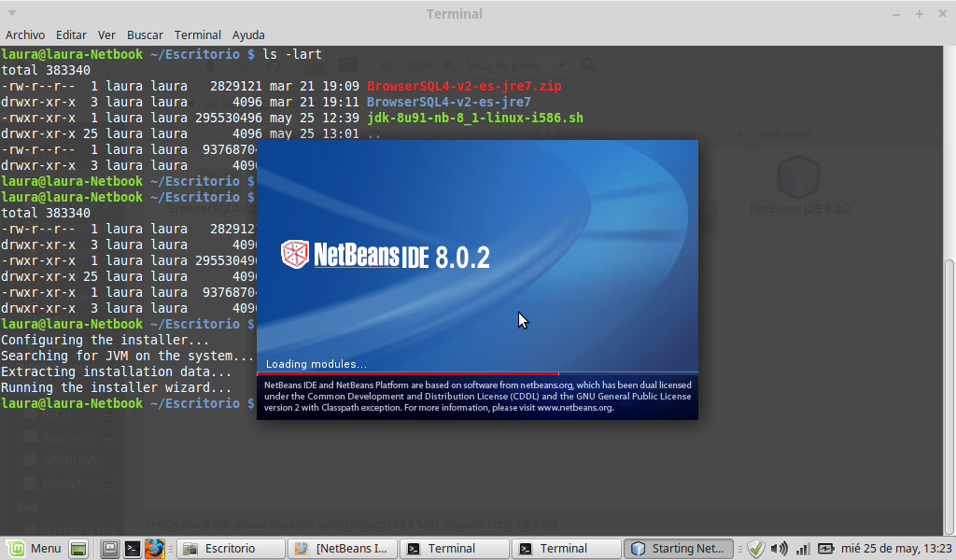Open the Editar menu
The width and height of the screenshot is (956, 560).
72,35
